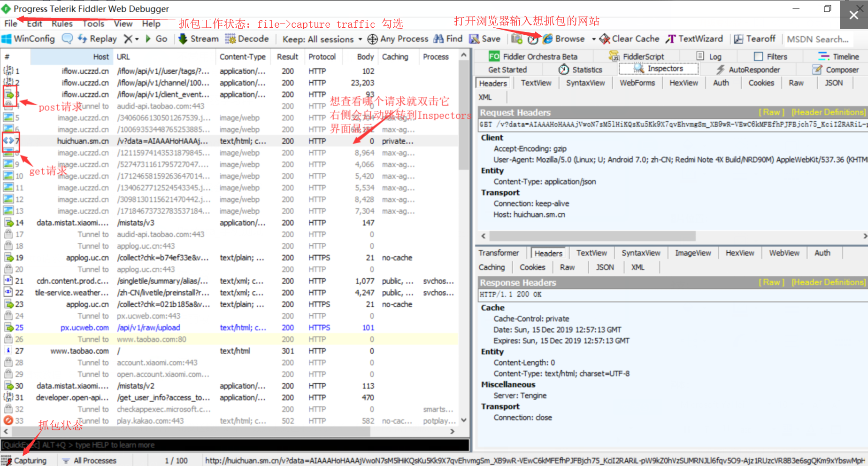Image resolution: width=868 pixels, height=466 pixels.
Task: Click the timer clock toolbar icon
Action: click(533, 39)
